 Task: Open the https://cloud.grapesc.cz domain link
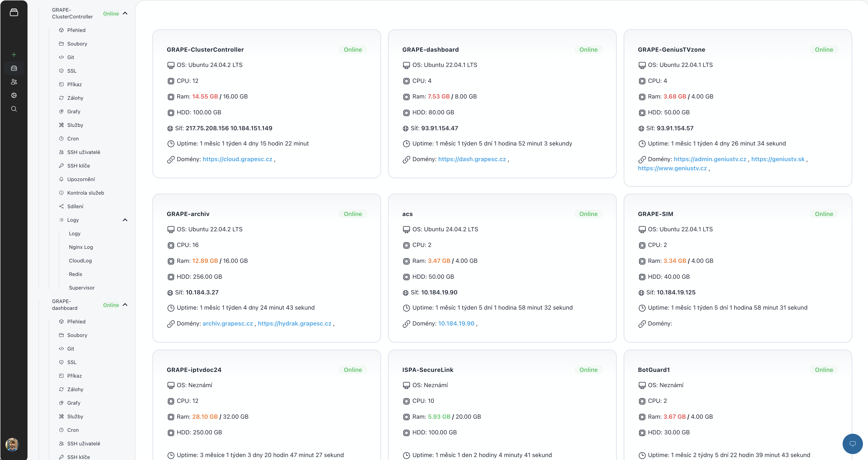pyautogui.click(x=237, y=159)
